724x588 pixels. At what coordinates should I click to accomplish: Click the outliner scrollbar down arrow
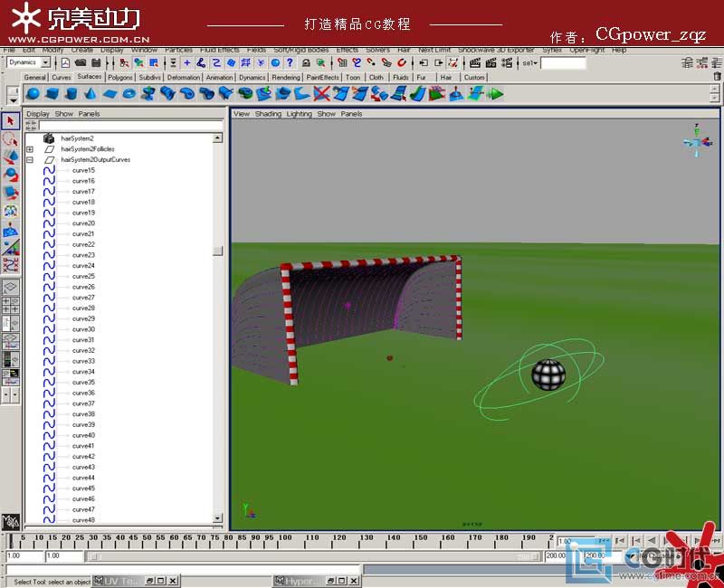pyautogui.click(x=217, y=517)
